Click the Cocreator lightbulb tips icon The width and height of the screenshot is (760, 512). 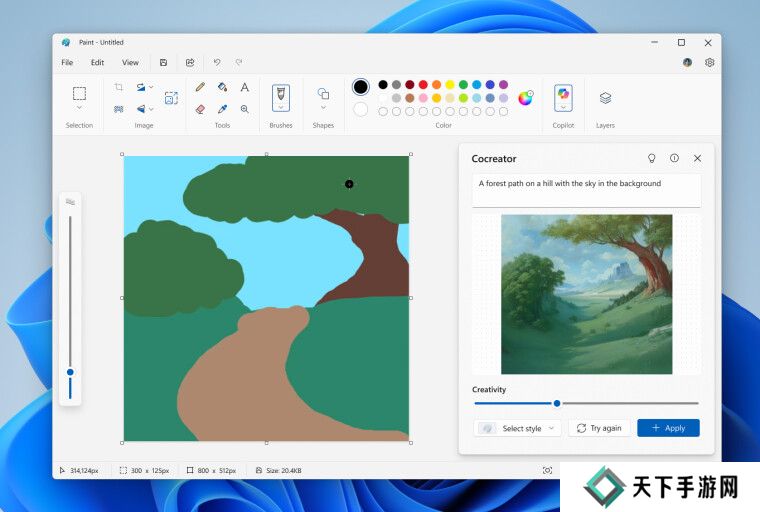coord(651,158)
